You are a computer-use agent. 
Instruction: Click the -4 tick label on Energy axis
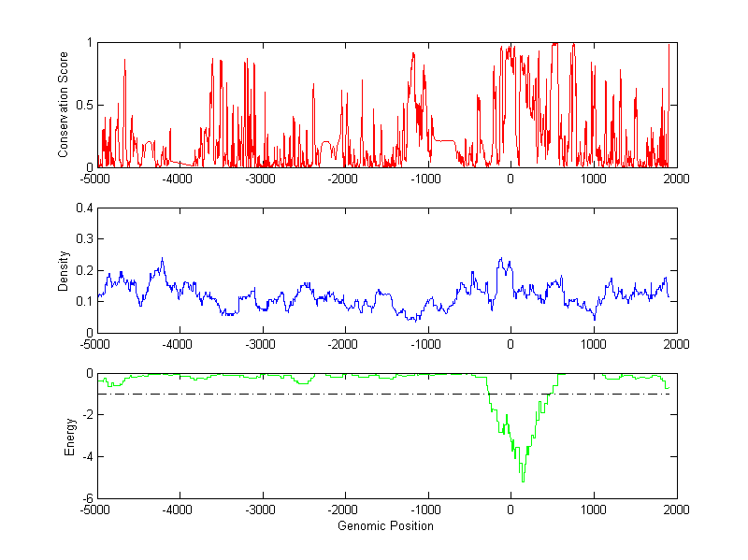point(84,457)
